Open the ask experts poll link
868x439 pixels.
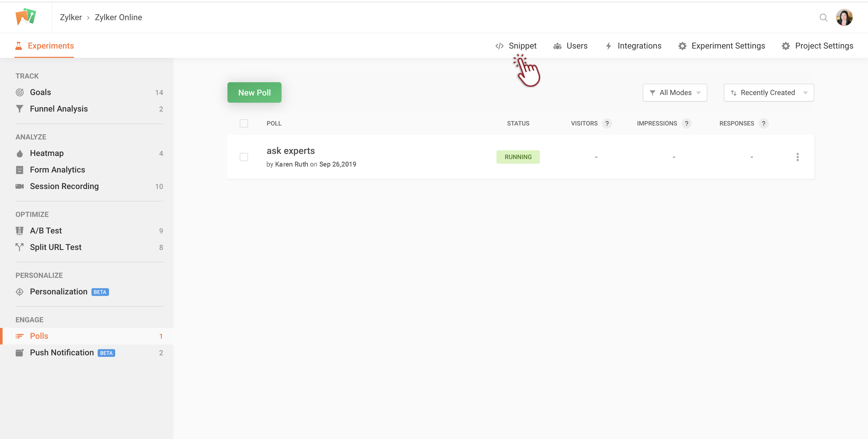click(x=290, y=151)
